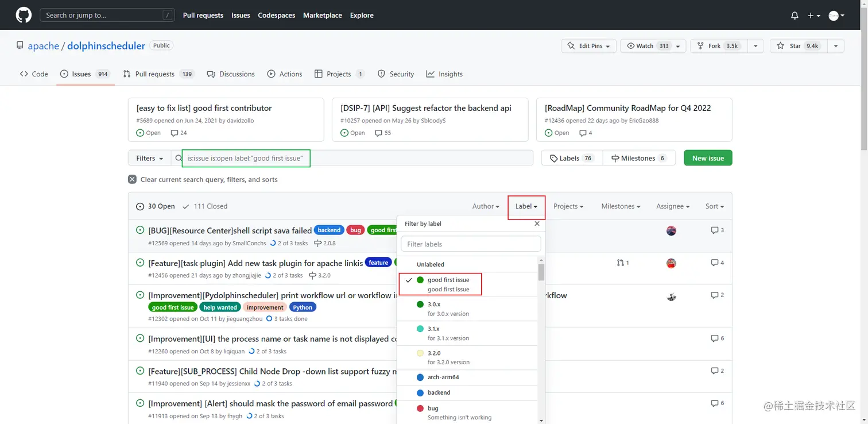Click assignee avatar on shell script sava failed issue
The height and width of the screenshot is (424, 868).
[x=671, y=231]
